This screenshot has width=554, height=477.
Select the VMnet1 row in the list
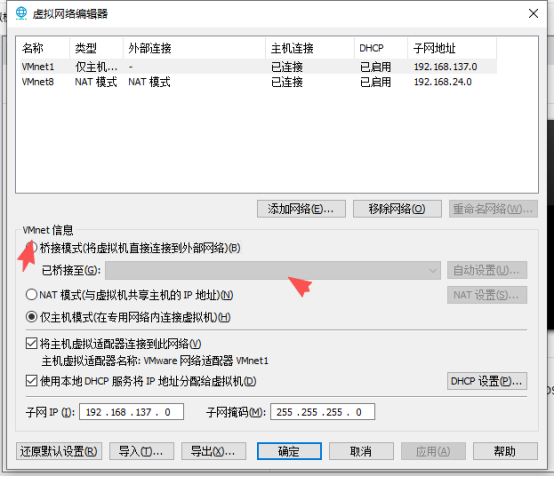(258, 66)
